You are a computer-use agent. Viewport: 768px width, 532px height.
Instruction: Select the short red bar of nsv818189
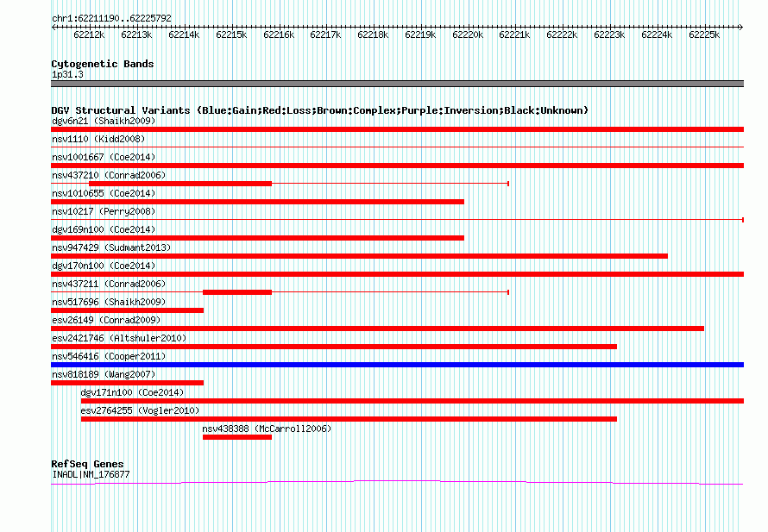(x=128, y=383)
